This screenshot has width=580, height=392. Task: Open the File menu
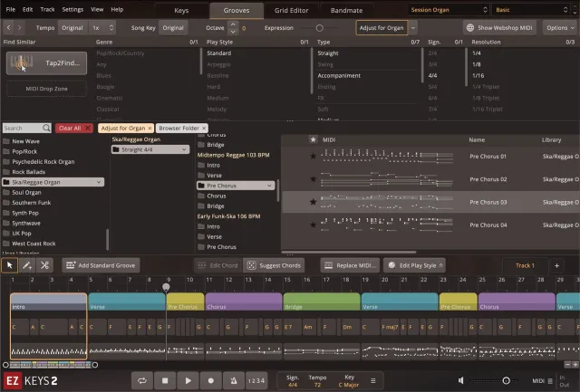click(11, 9)
